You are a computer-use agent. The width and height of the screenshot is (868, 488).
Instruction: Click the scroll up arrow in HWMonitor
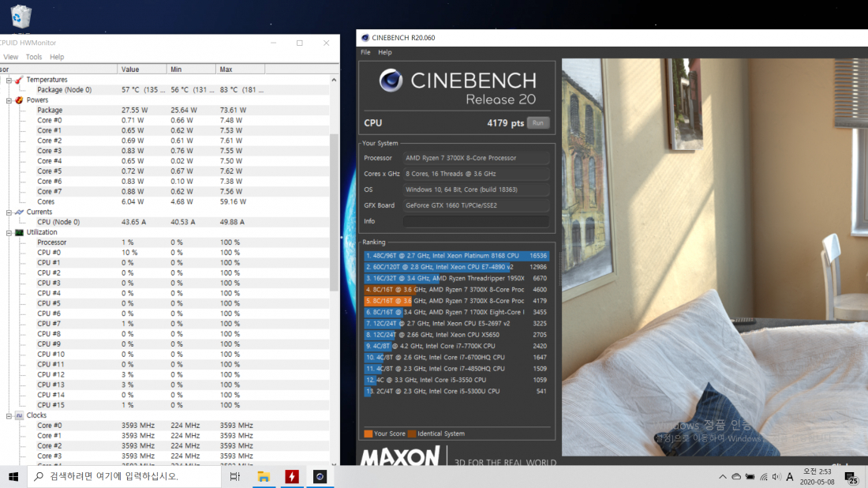pos(334,81)
